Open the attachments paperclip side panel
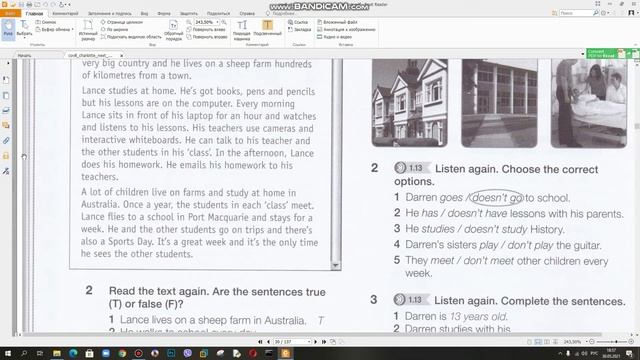Image resolution: width=640 pixels, height=360 pixels. click(x=6, y=141)
